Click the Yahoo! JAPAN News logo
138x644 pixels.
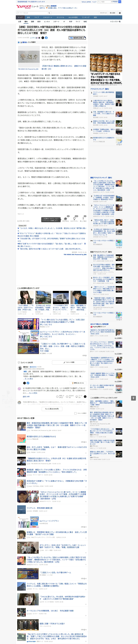27,7
